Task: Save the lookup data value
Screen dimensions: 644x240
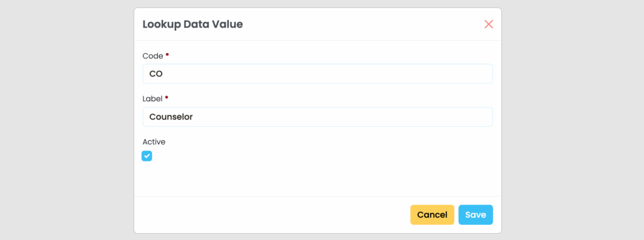Action: (475, 215)
